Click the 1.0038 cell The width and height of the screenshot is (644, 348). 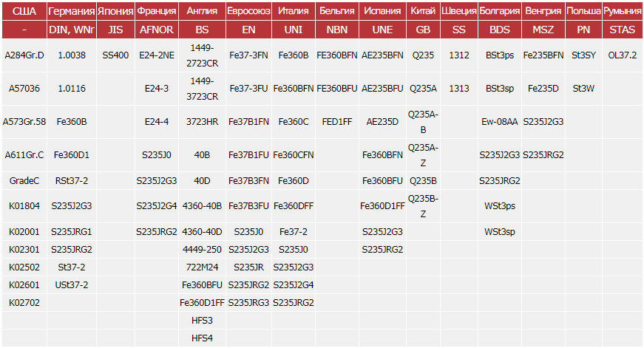72,55
